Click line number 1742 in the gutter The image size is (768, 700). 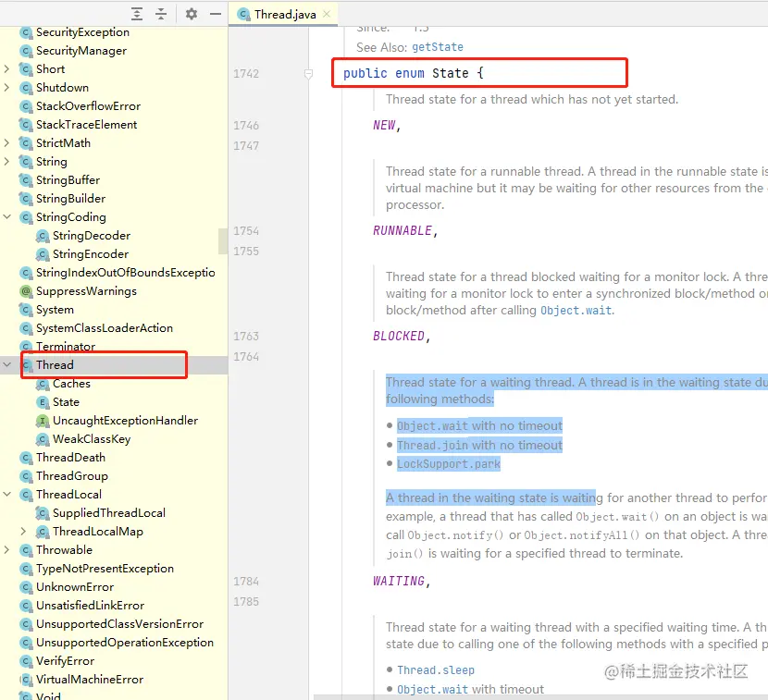246,74
